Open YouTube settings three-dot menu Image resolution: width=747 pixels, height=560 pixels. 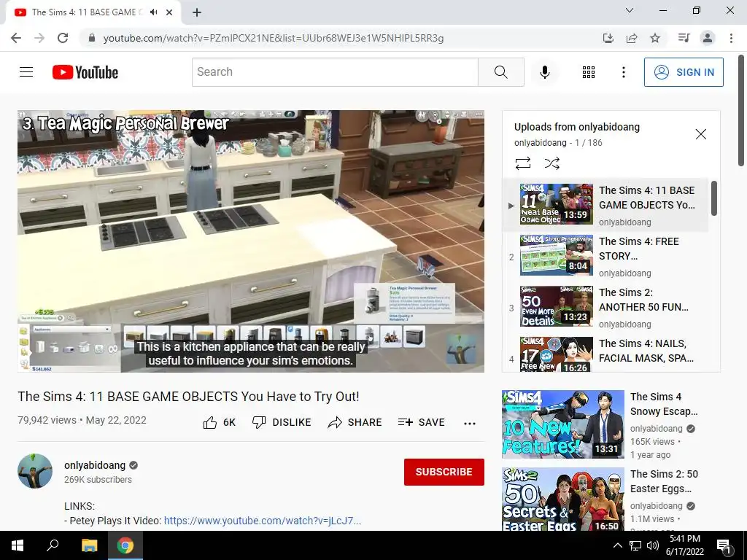click(x=623, y=72)
